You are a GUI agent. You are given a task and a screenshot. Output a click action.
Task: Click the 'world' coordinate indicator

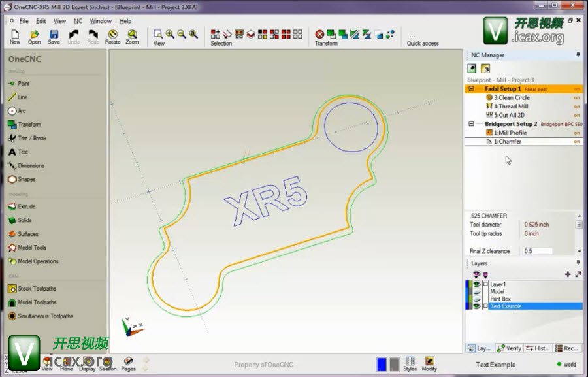pyautogui.click(x=566, y=364)
